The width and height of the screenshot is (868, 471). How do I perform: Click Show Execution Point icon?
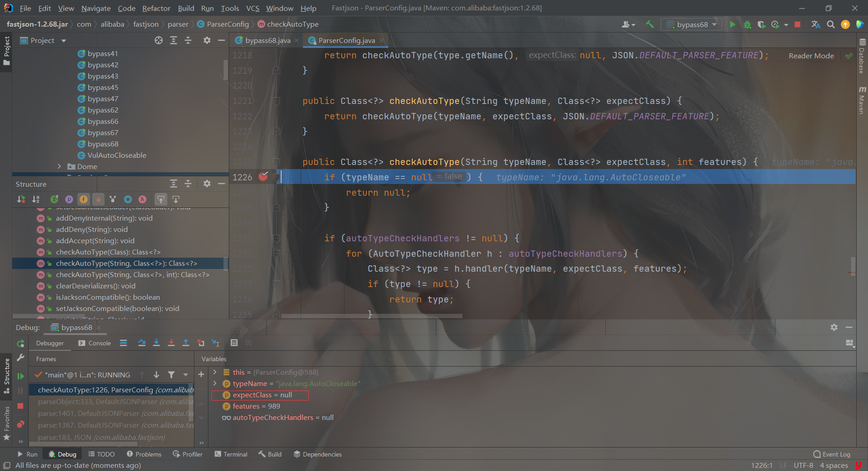tap(123, 343)
